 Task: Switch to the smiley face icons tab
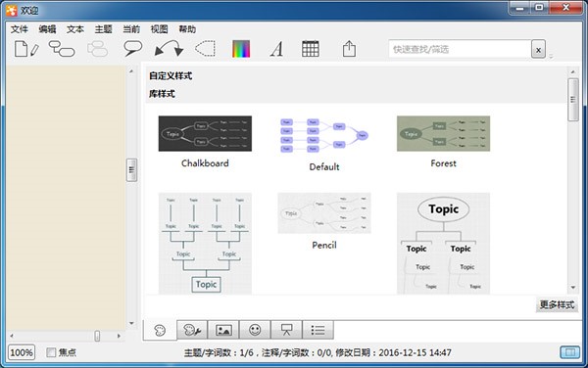[255, 330]
